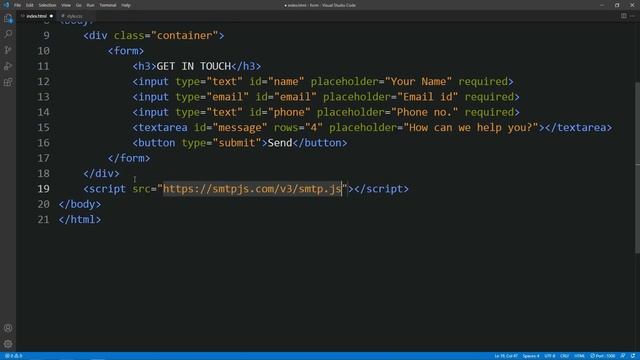
Task: Click class="container" attribute on line 9
Action: pyautogui.click(x=166, y=36)
